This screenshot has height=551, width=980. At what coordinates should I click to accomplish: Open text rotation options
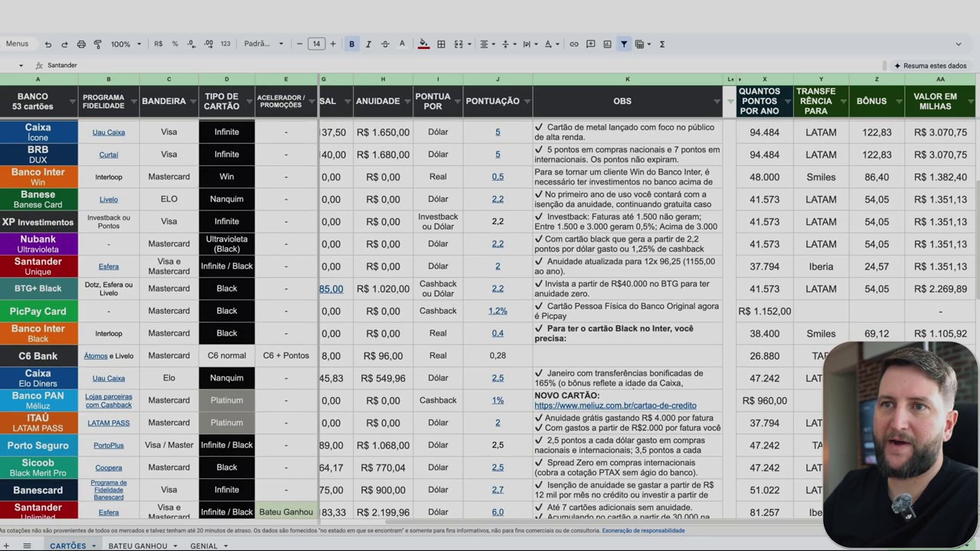[550, 44]
